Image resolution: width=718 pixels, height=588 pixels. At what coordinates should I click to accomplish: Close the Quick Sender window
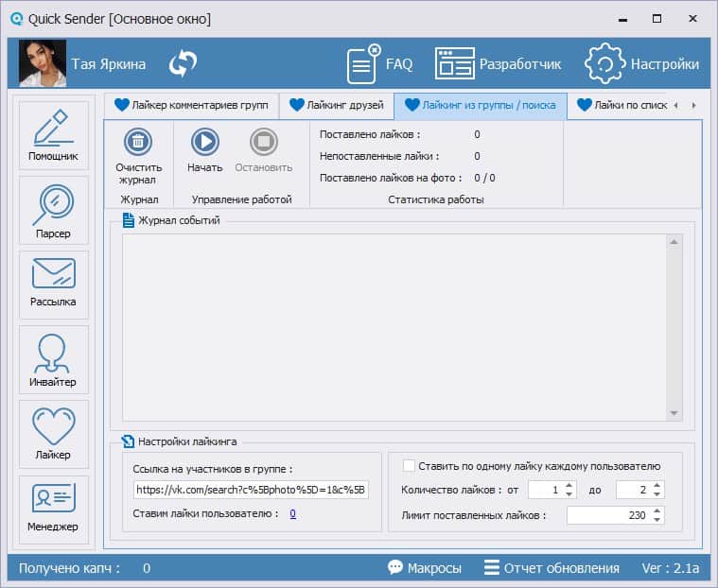tap(692, 19)
